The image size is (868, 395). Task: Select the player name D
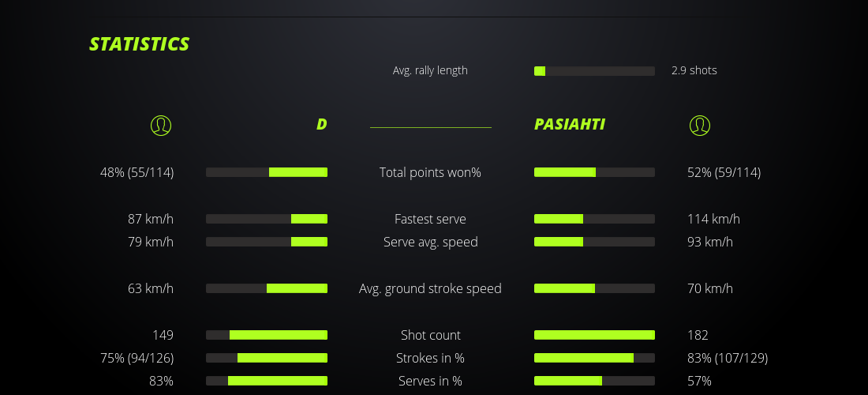(x=321, y=125)
